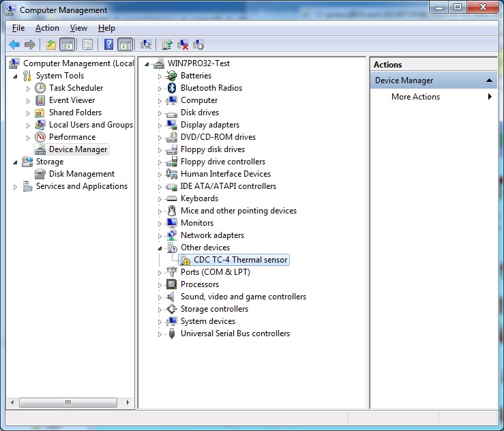Click the Keyboards icon
Viewport: 504px width, 431px height.
click(x=172, y=198)
